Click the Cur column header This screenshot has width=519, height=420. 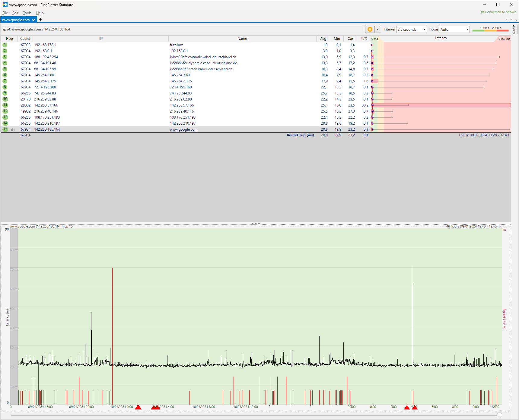350,39
